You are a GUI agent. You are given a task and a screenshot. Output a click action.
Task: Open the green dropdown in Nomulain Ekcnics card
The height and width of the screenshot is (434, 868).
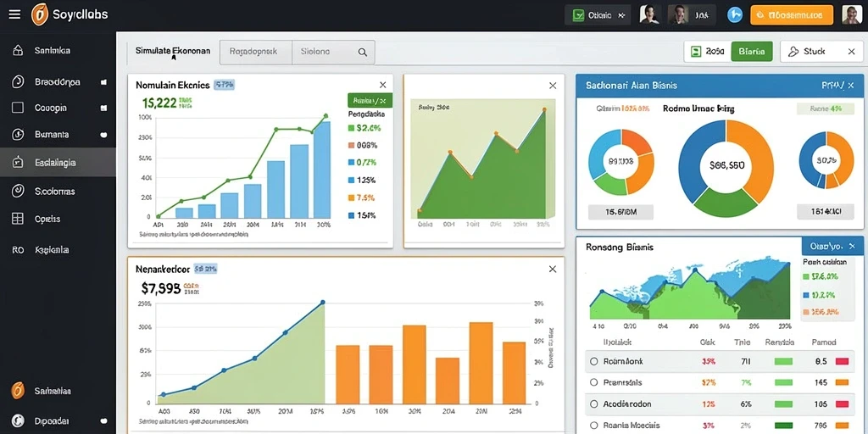coord(370,100)
